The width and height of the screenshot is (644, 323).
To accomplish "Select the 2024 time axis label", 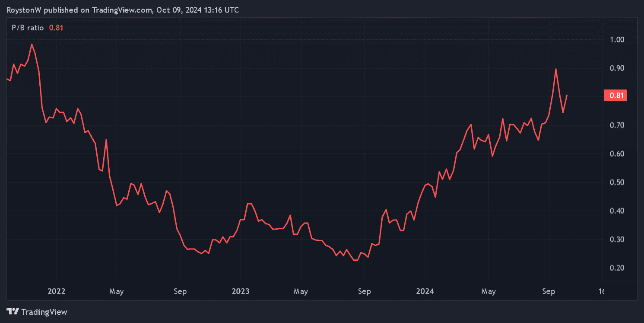I will [x=425, y=291].
